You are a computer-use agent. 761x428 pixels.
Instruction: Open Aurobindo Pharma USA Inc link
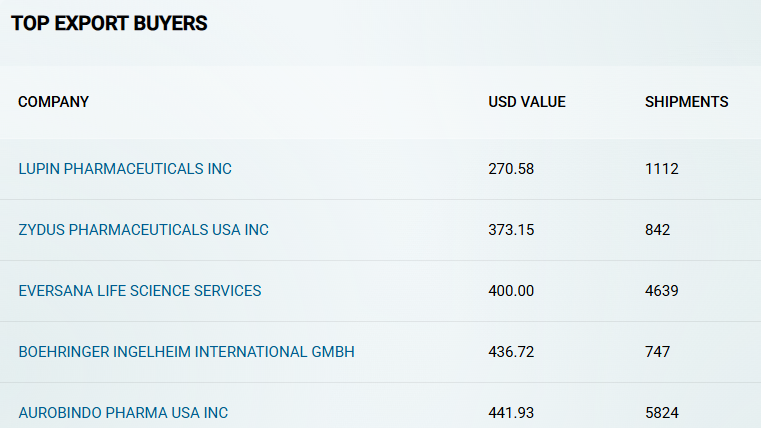(123, 412)
